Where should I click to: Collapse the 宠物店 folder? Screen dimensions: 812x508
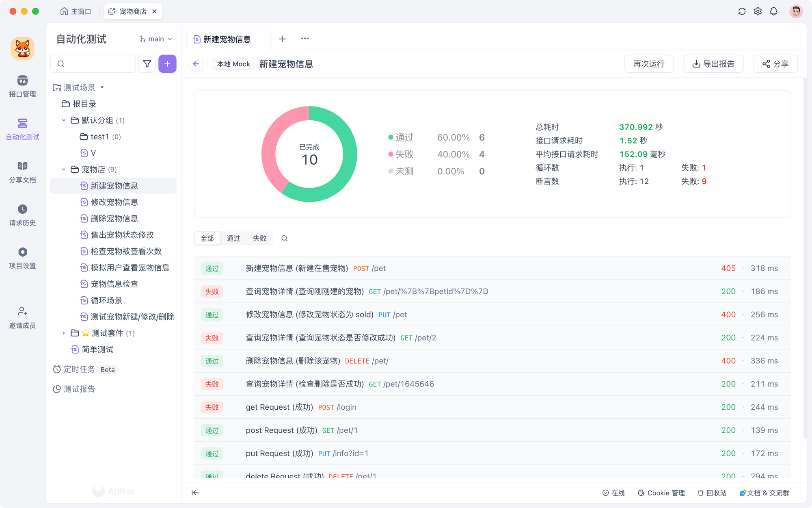(x=64, y=169)
